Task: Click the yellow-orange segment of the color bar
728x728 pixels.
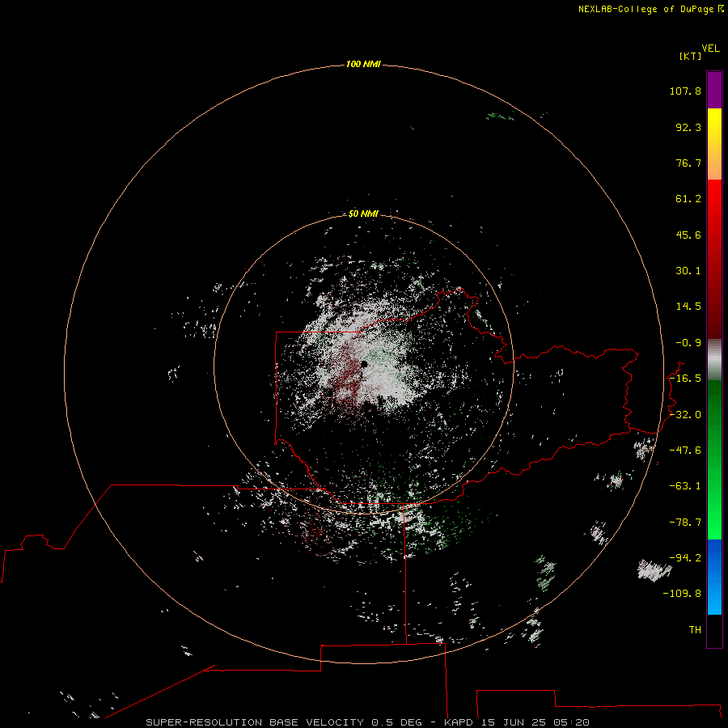Action: (x=714, y=144)
